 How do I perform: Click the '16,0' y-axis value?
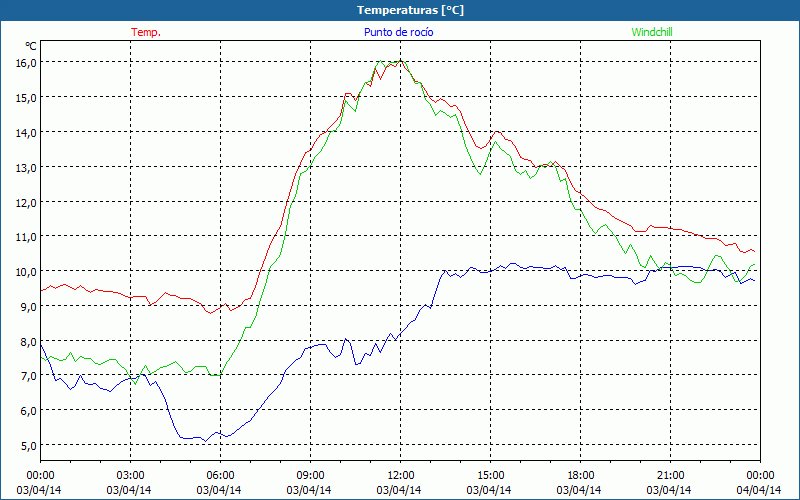(27, 62)
